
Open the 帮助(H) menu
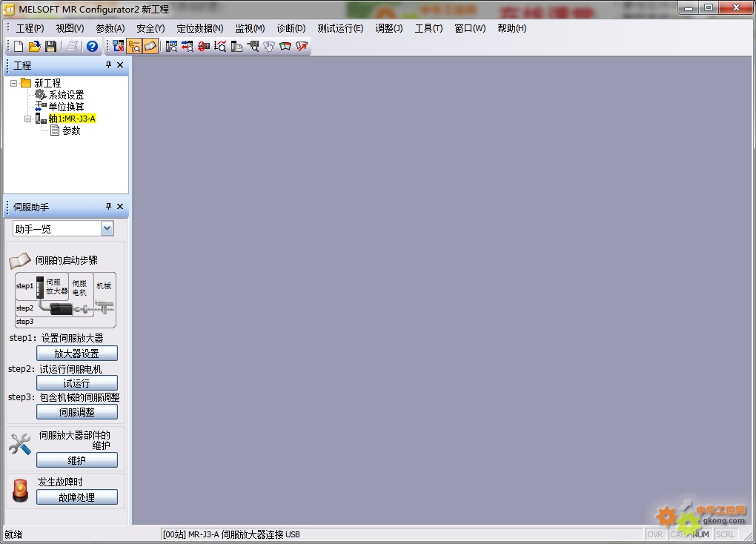512,28
